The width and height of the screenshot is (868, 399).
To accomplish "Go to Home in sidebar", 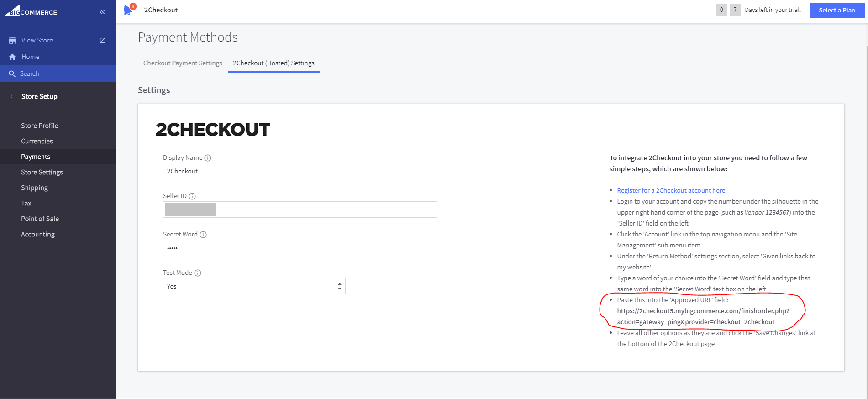I will [x=30, y=57].
